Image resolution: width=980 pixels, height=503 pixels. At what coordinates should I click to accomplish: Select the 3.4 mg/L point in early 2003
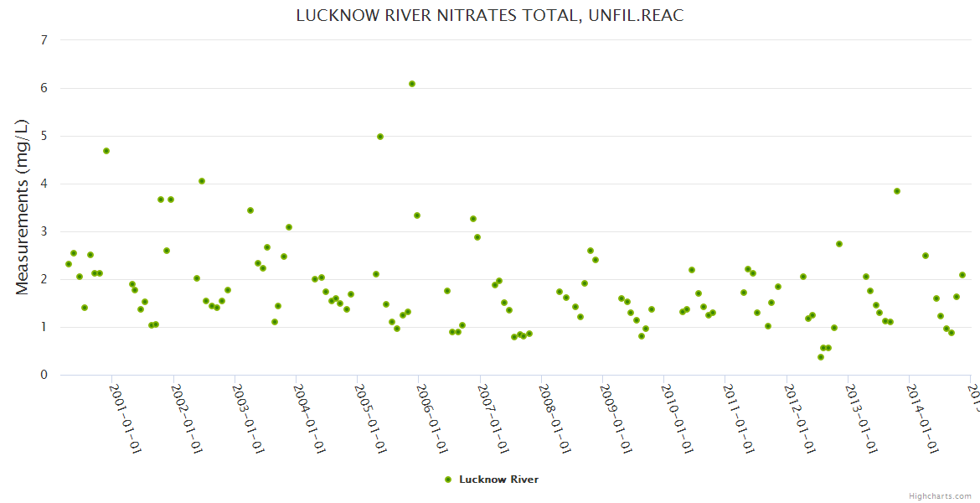250,210
